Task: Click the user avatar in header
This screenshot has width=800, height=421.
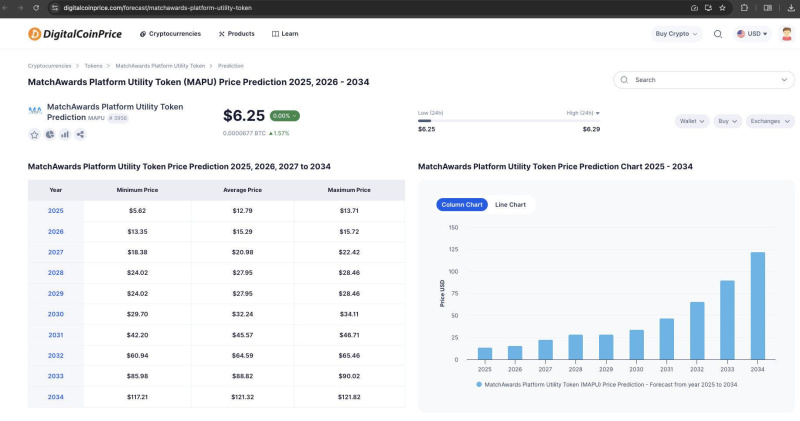Action: (x=786, y=33)
